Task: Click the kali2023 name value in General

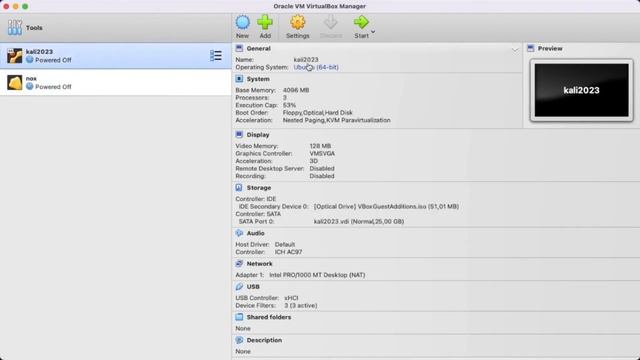Action: (x=306, y=60)
